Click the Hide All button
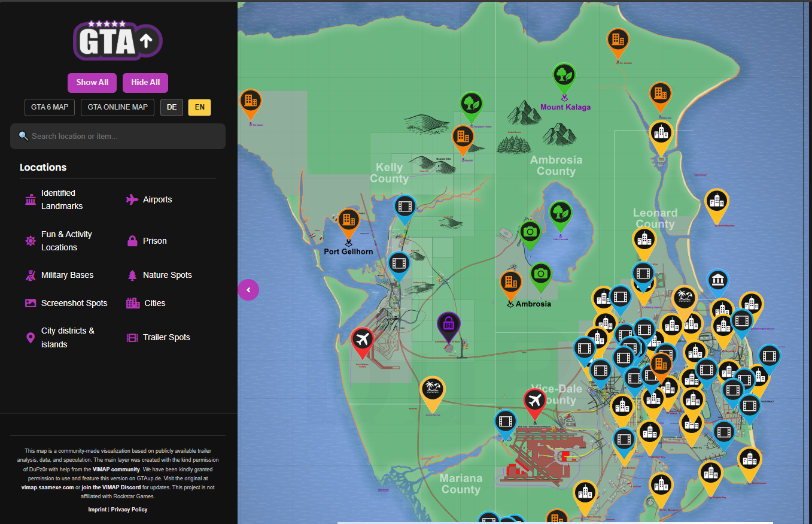Image resolution: width=812 pixels, height=524 pixels. [145, 83]
